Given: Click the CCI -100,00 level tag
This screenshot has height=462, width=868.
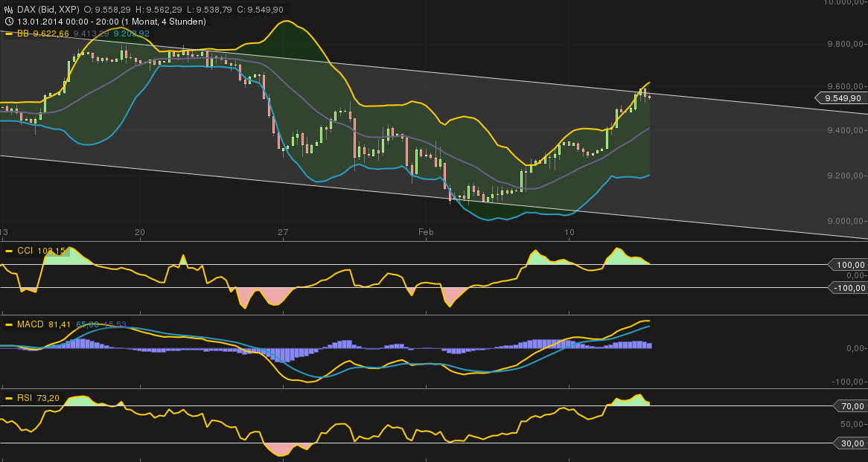Looking at the screenshot, I should pos(847,288).
